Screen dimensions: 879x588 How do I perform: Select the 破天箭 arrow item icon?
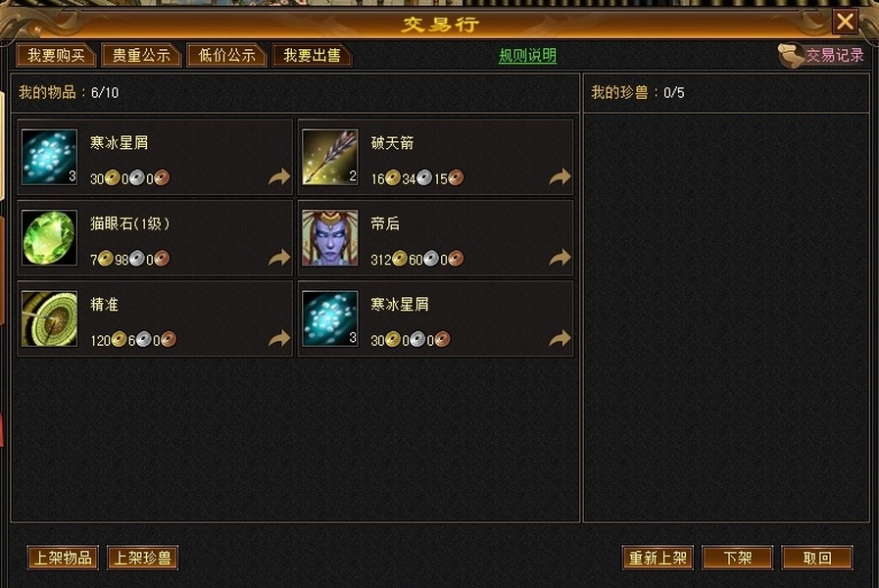(329, 157)
